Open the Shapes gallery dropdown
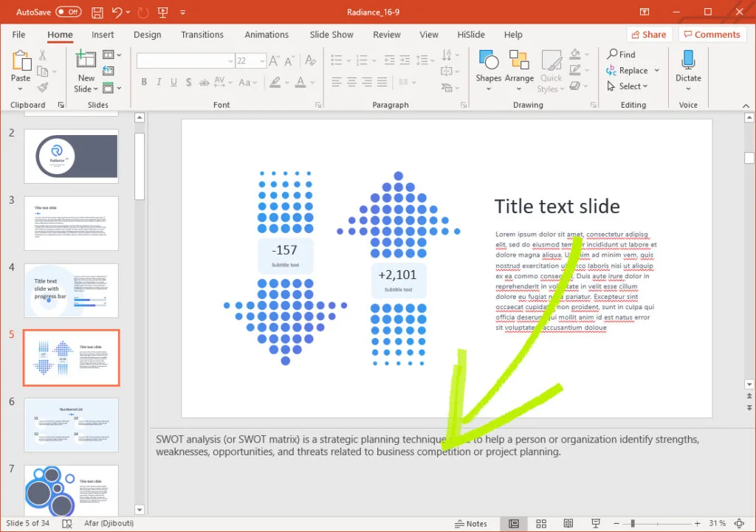 [489, 89]
